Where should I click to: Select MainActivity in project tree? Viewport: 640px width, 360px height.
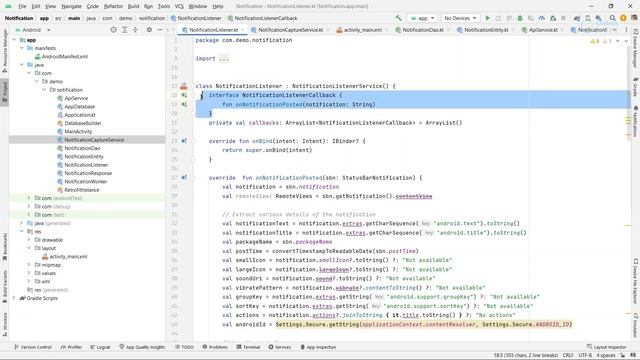pyautogui.click(x=78, y=131)
